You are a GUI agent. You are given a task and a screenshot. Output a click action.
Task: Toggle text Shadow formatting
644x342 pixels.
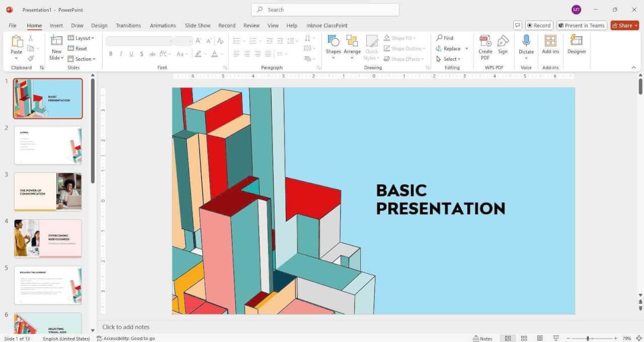click(142, 54)
